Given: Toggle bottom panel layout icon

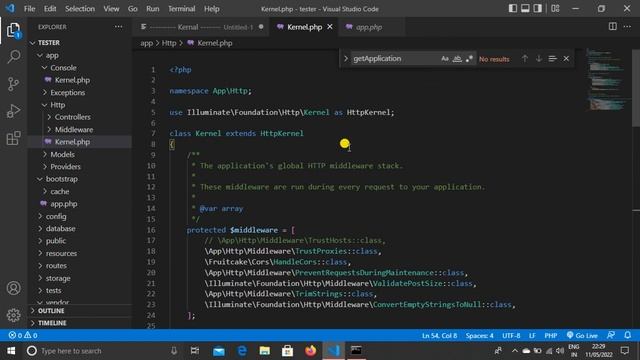Looking at the screenshot, I should pyautogui.click(x=525, y=9).
